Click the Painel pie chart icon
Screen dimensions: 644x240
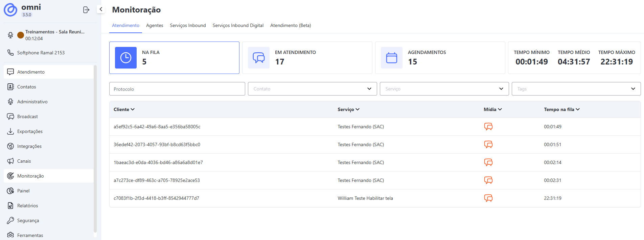coord(10,191)
